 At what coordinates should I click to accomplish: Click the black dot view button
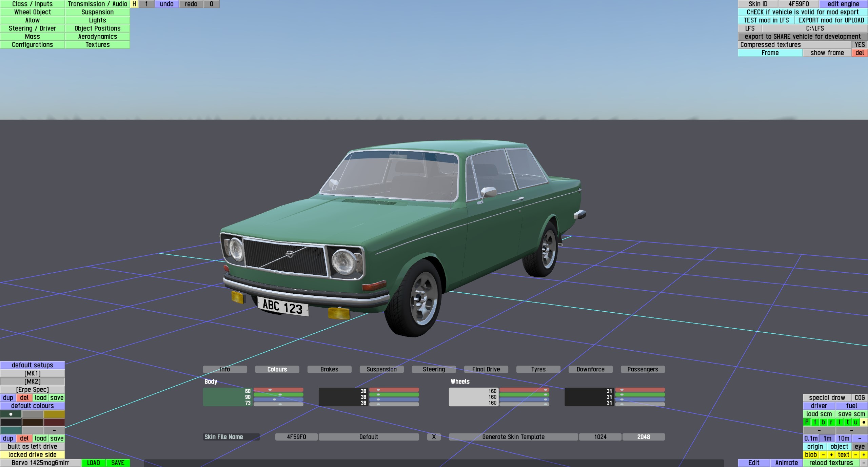pos(864,422)
